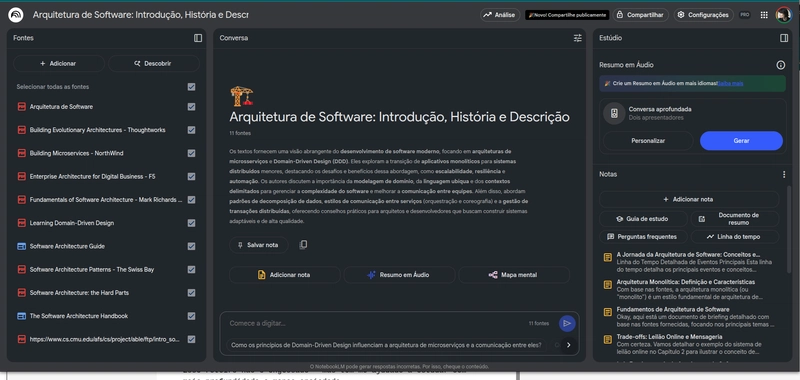
Task: Copy summary with the copy icon
Action: coord(303,245)
